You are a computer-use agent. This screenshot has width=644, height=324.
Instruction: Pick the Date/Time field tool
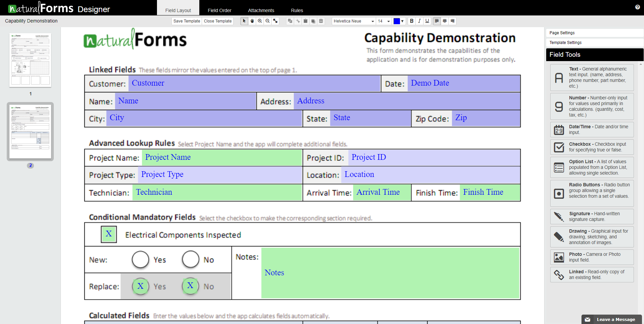[x=592, y=130]
